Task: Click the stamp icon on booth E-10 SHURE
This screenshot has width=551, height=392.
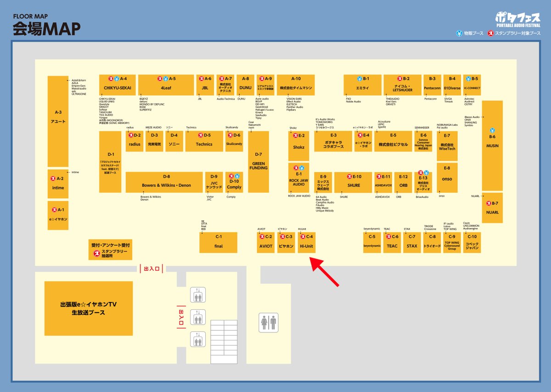Action: [349, 176]
